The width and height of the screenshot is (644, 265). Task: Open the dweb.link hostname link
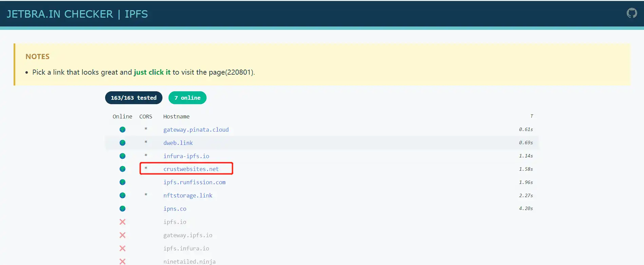[178, 143]
